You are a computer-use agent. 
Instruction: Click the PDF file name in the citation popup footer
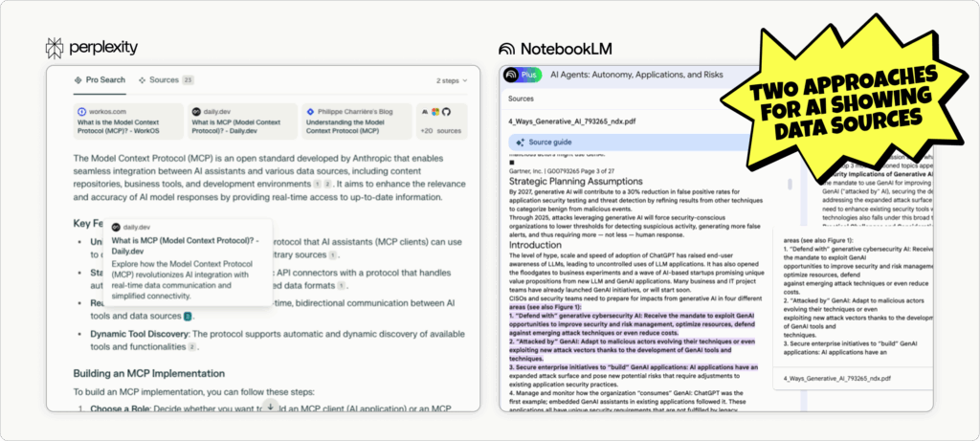coord(836,379)
